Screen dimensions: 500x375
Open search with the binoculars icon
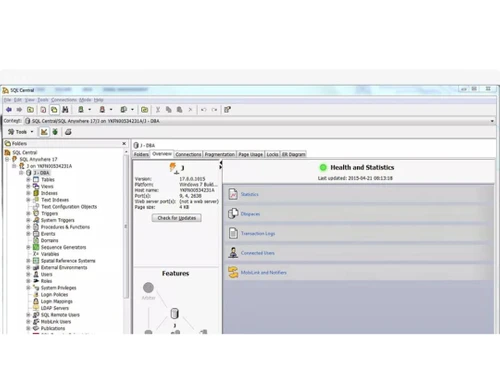pyautogui.click(x=65, y=109)
